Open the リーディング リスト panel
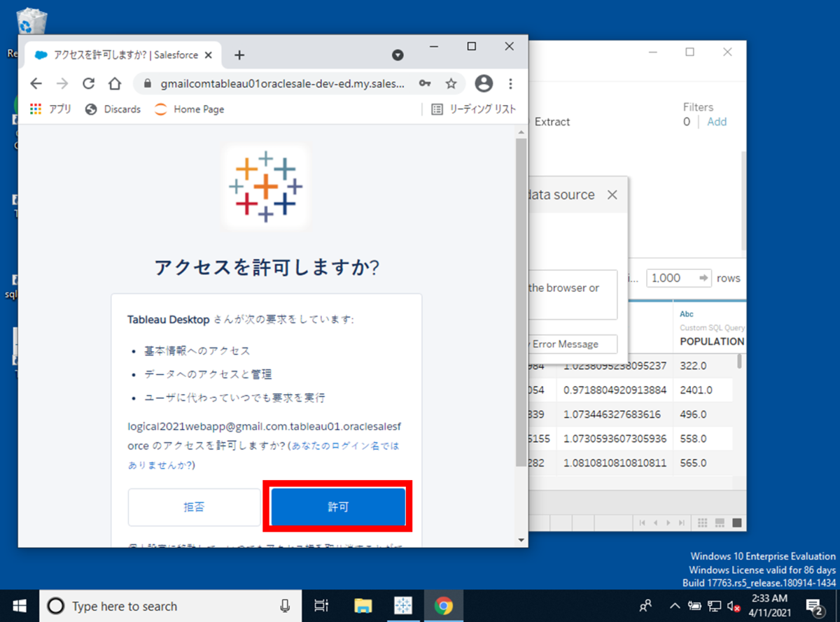The width and height of the screenshot is (840, 622). point(474,109)
